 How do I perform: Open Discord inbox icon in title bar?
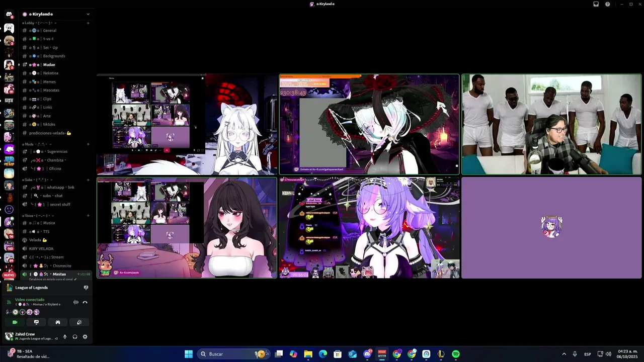(x=596, y=4)
